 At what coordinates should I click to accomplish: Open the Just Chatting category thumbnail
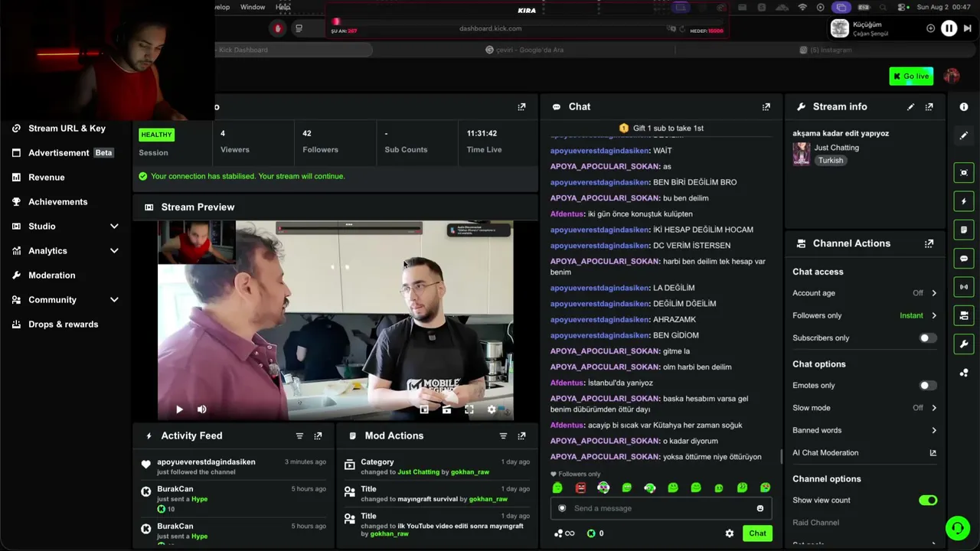tap(802, 154)
